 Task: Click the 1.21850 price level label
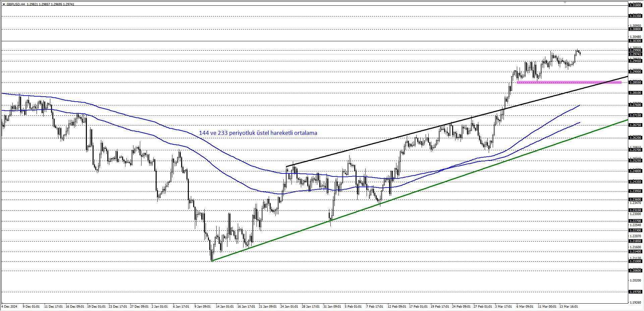point(635,241)
